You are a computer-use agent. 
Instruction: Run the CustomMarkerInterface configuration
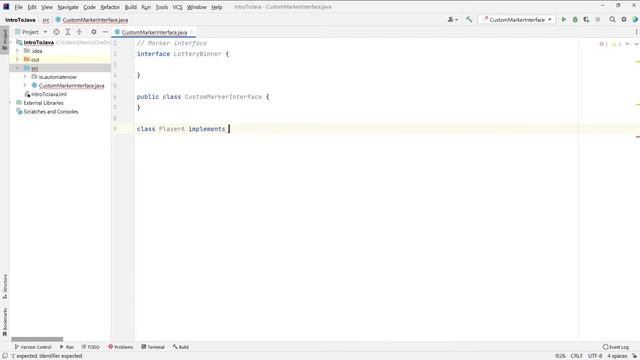[564, 19]
